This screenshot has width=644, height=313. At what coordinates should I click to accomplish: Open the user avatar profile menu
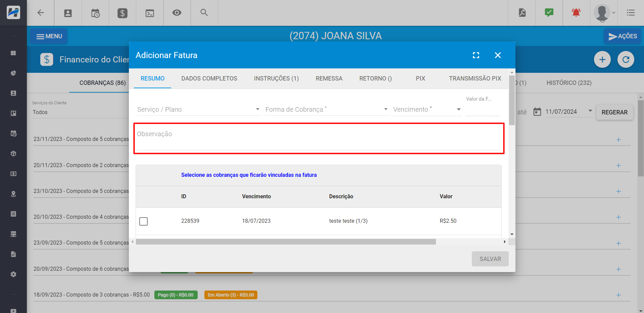point(604,13)
